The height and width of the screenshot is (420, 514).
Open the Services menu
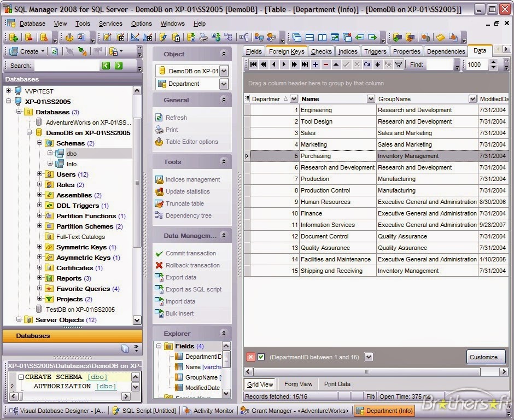(110, 24)
